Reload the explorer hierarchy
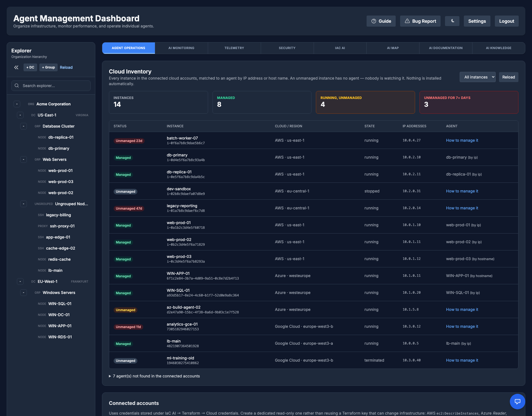532x416 pixels. tap(66, 67)
